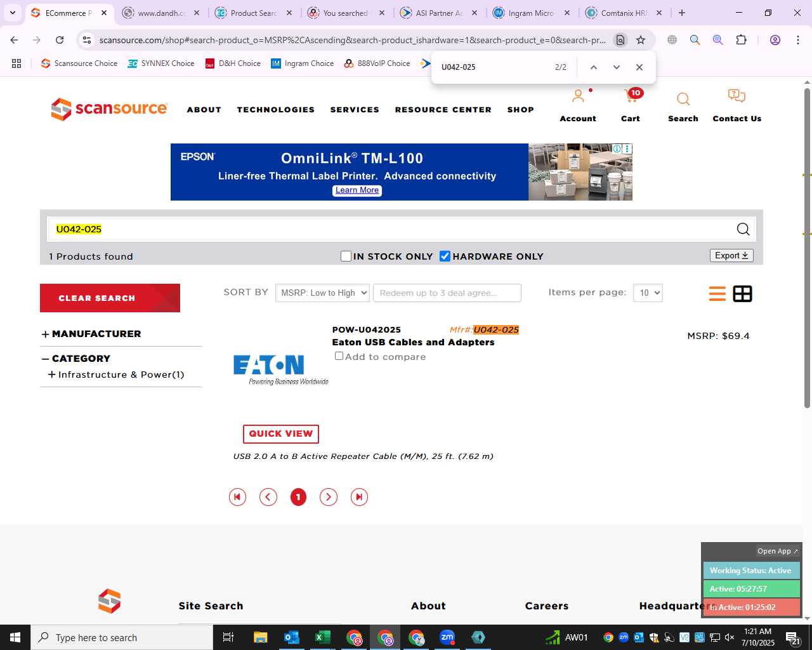Switch to Ingram Micro browser tab

click(x=531, y=13)
